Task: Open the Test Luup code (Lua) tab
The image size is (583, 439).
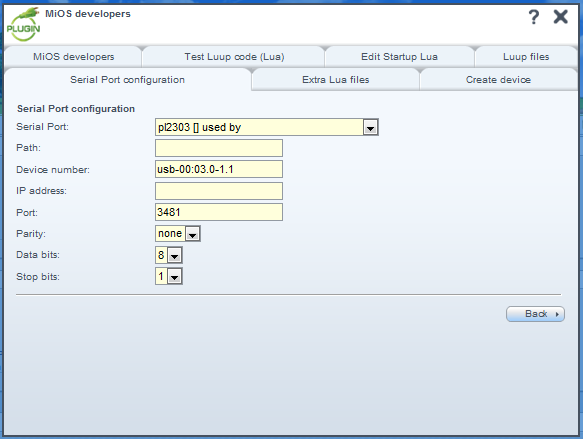Action: point(234,57)
